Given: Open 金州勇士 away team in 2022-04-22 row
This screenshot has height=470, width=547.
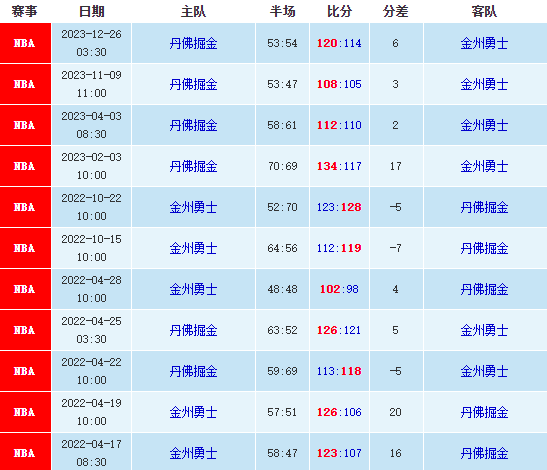Looking at the screenshot, I should click(484, 371).
